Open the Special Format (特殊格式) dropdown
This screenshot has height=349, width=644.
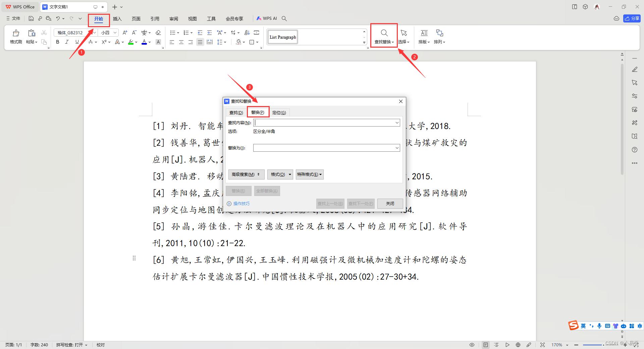(x=310, y=174)
